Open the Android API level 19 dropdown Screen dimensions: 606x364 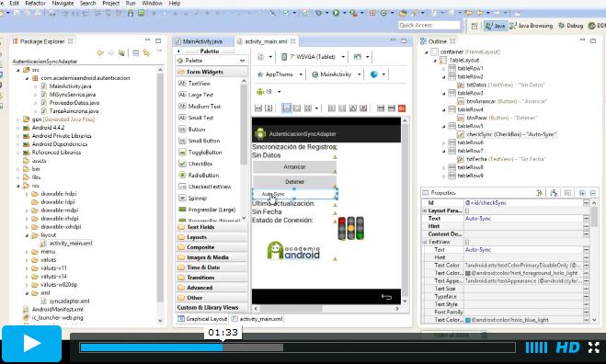[x=269, y=92]
